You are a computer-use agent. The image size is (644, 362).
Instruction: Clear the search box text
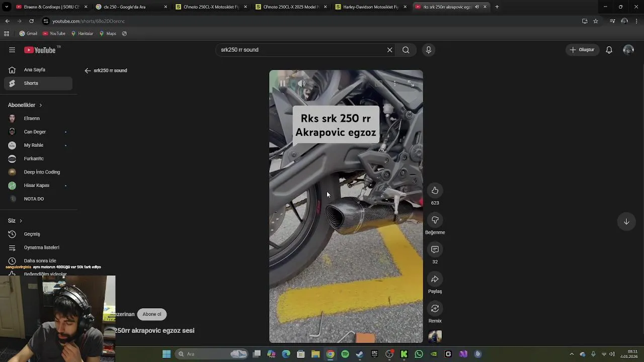point(389,50)
